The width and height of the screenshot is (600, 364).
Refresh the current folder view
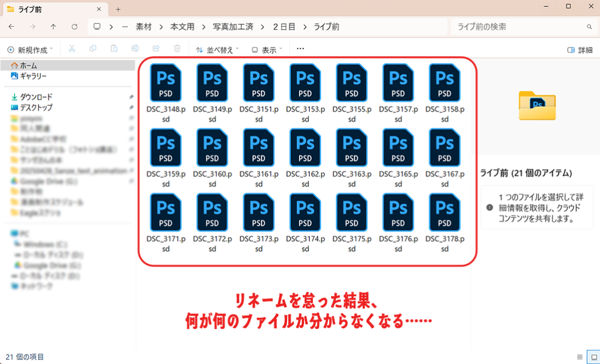74,27
